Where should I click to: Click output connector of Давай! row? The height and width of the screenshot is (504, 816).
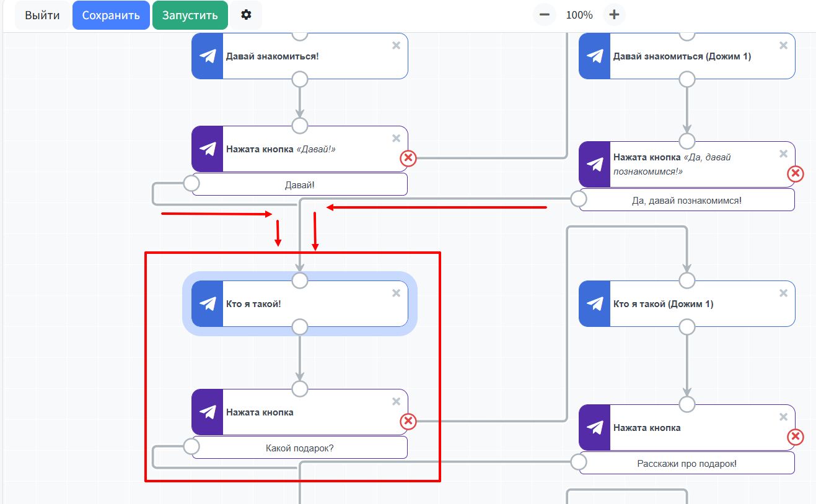point(191,183)
